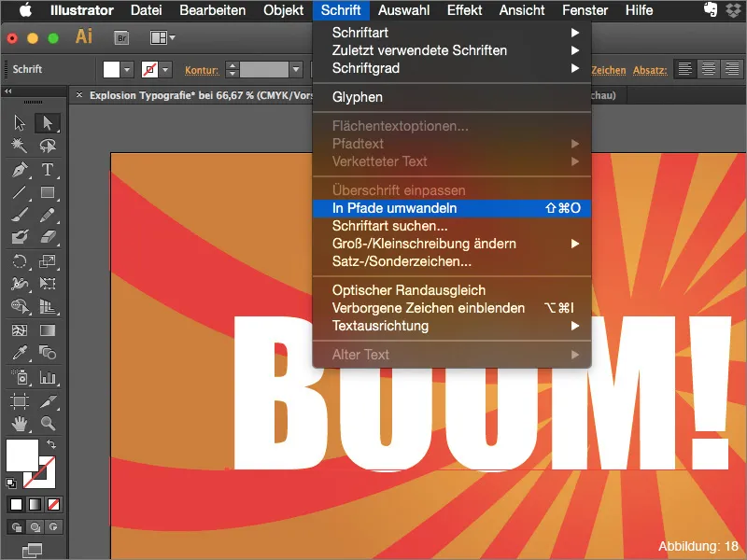This screenshot has height=560, width=747.
Task: Select the Line Segment tool
Action: click(x=20, y=192)
